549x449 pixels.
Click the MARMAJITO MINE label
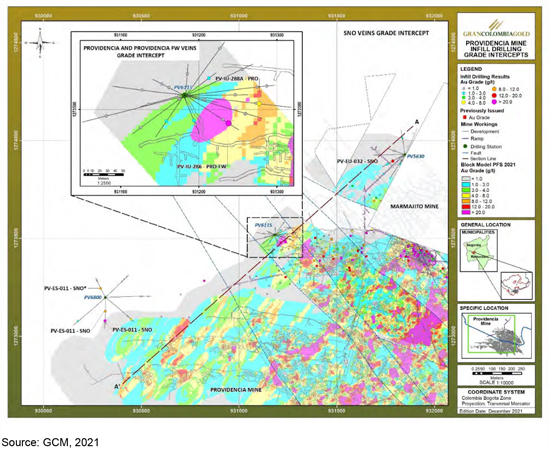(x=414, y=207)
